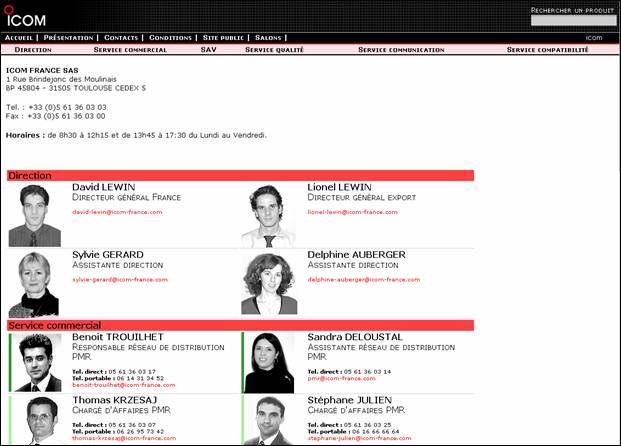Click Stéphane JULIEN's portrait photo
Viewport: 621px width, 446px height.
coord(269,420)
